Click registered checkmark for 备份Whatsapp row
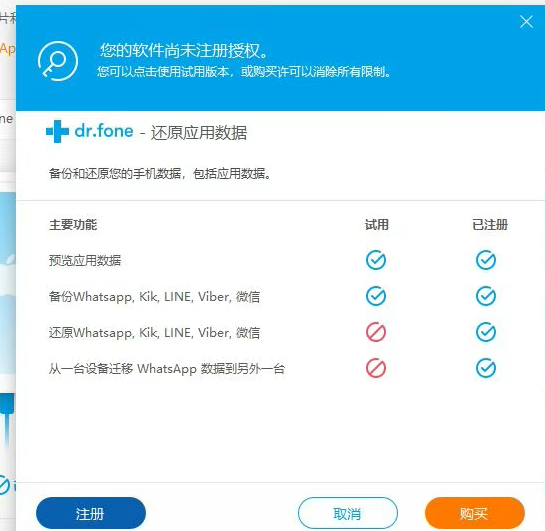The image size is (545, 531). tap(486, 296)
